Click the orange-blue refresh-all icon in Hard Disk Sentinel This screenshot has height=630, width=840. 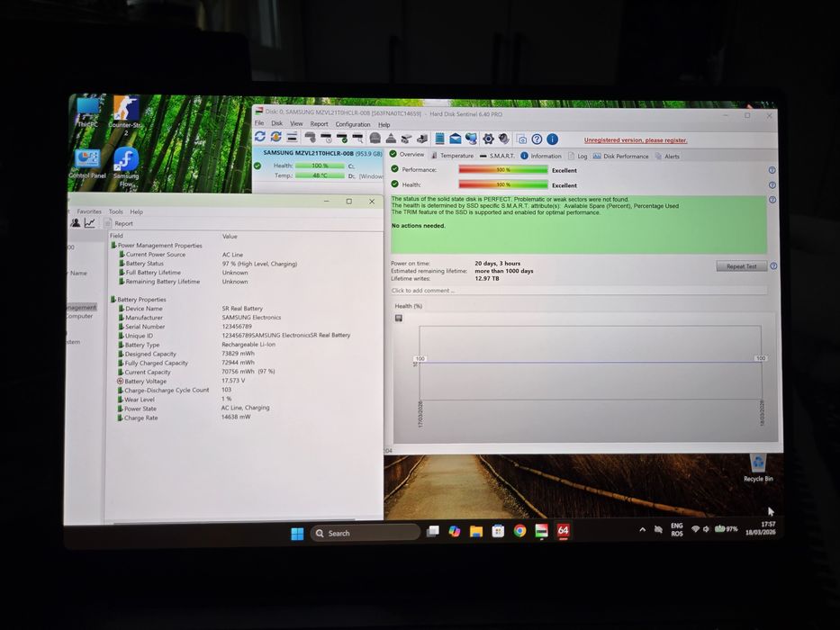[x=275, y=137]
